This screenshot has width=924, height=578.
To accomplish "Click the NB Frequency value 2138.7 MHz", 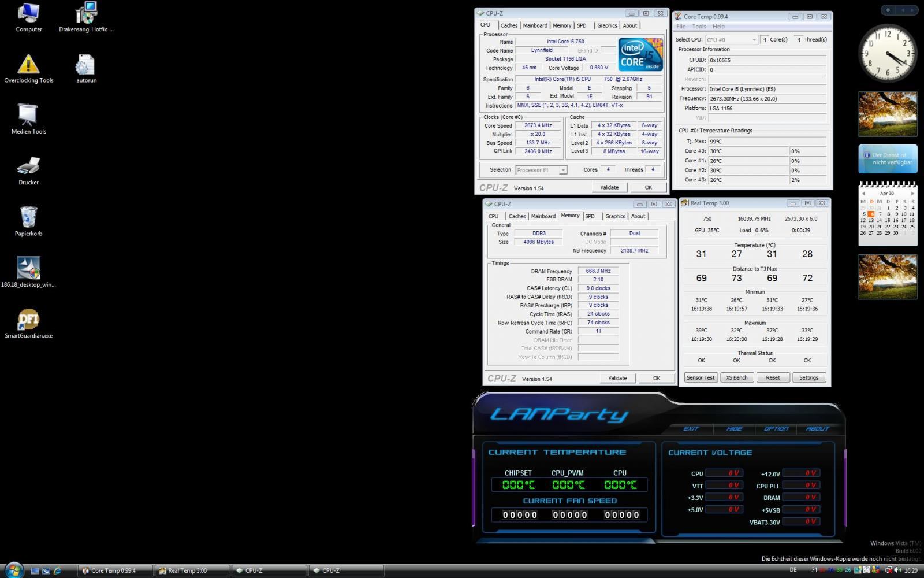I will click(634, 250).
